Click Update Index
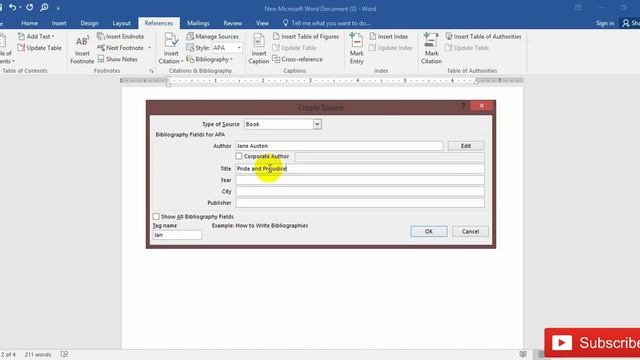 pos(391,48)
